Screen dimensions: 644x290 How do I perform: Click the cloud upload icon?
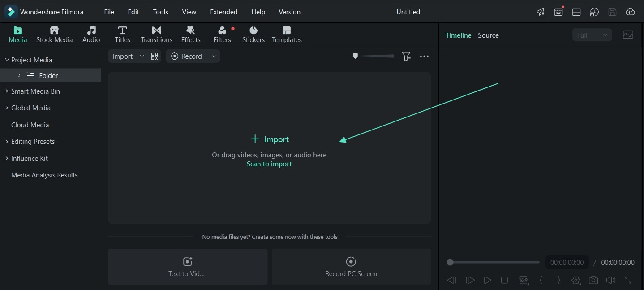click(x=630, y=12)
